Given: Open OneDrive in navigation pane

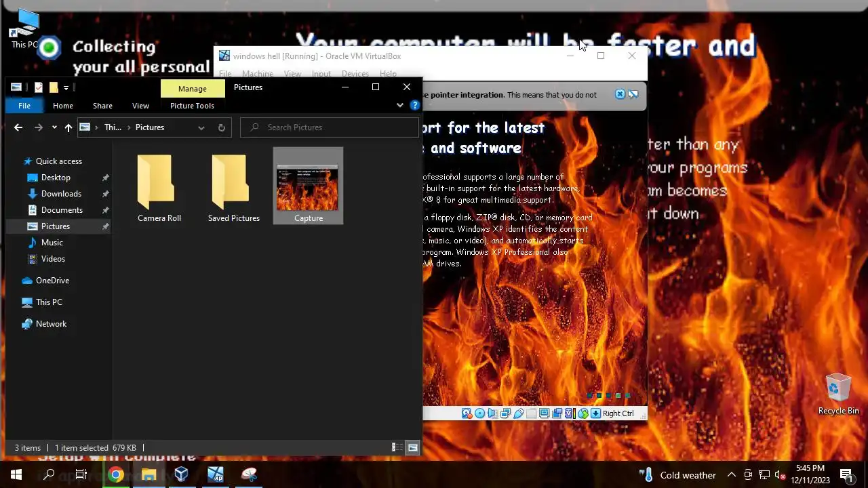Looking at the screenshot, I should click(x=52, y=281).
